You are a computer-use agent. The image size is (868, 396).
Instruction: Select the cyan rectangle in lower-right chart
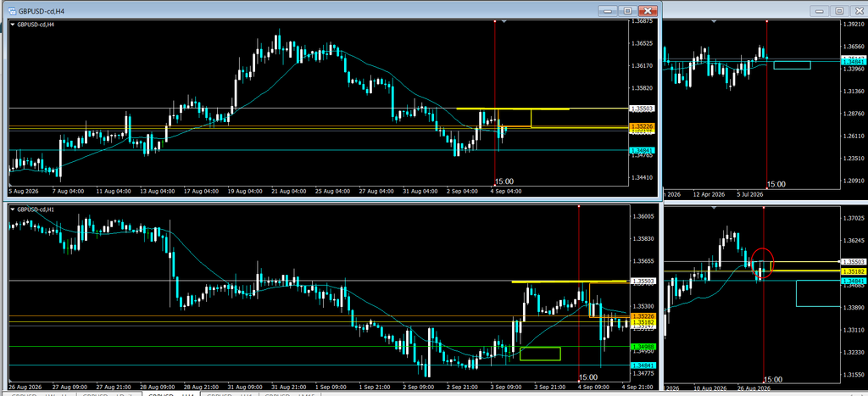tap(818, 293)
